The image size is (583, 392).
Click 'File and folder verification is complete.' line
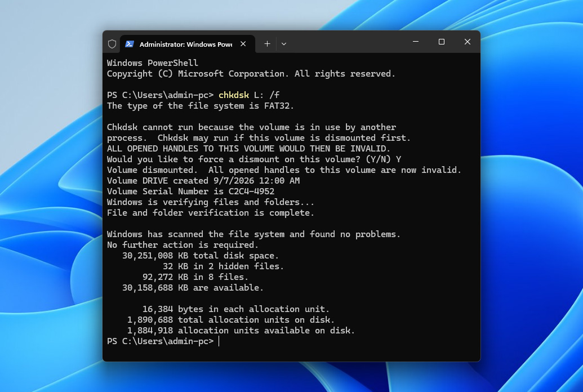tap(211, 213)
